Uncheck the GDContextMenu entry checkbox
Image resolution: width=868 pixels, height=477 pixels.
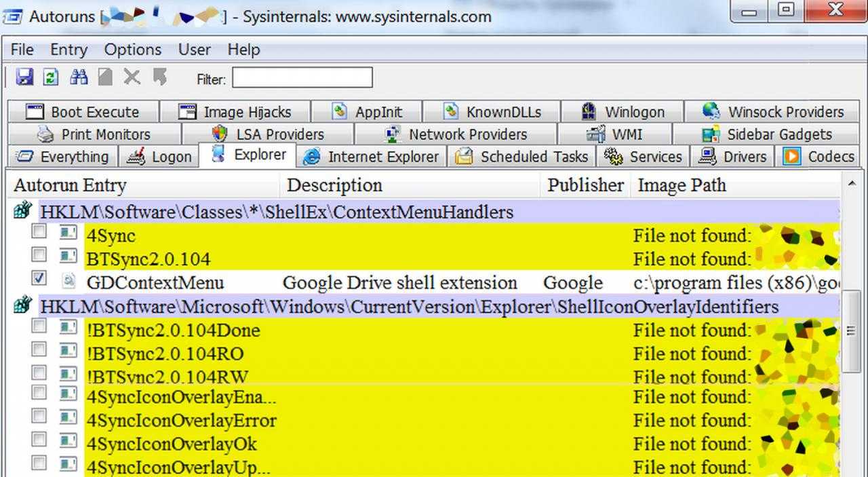[x=39, y=278]
